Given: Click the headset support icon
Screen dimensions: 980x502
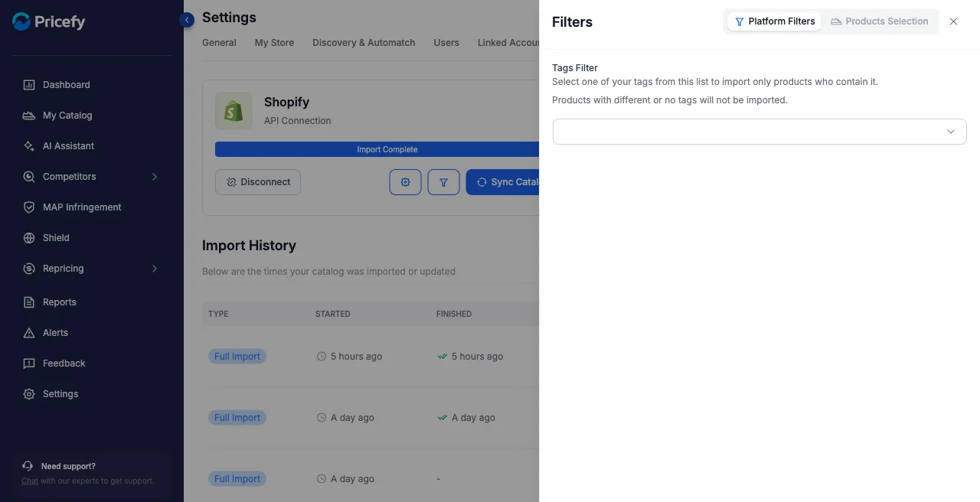Looking at the screenshot, I should pyautogui.click(x=28, y=466).
